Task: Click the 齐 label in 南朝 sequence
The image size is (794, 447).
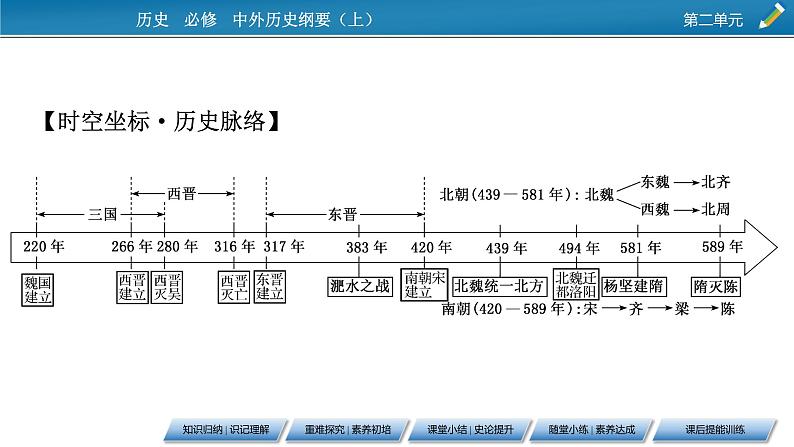Action: pyautogui.click(x=636, y=309)
